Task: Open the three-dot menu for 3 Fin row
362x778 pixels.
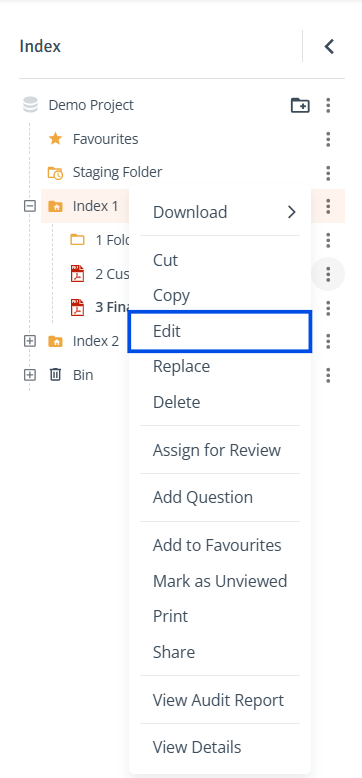Action: (328, 308)
